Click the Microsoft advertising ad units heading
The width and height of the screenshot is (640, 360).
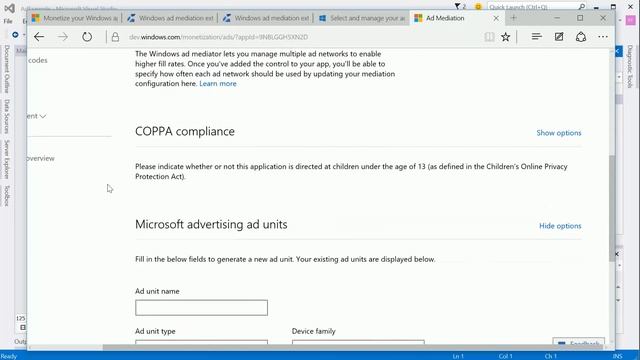pos(211,224)
